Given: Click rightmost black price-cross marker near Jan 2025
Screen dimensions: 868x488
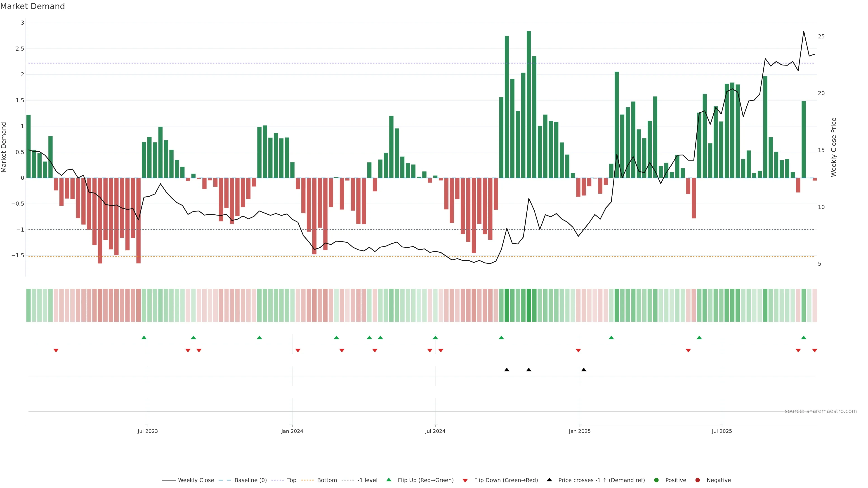Looking at the screenshot, I should coord(584,370).
